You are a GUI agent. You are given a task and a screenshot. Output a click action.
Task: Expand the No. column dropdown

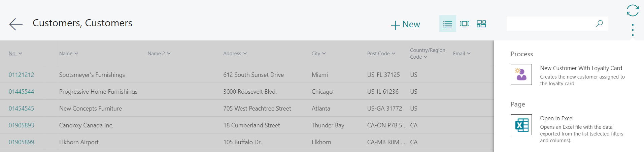(x=20, y=54)
